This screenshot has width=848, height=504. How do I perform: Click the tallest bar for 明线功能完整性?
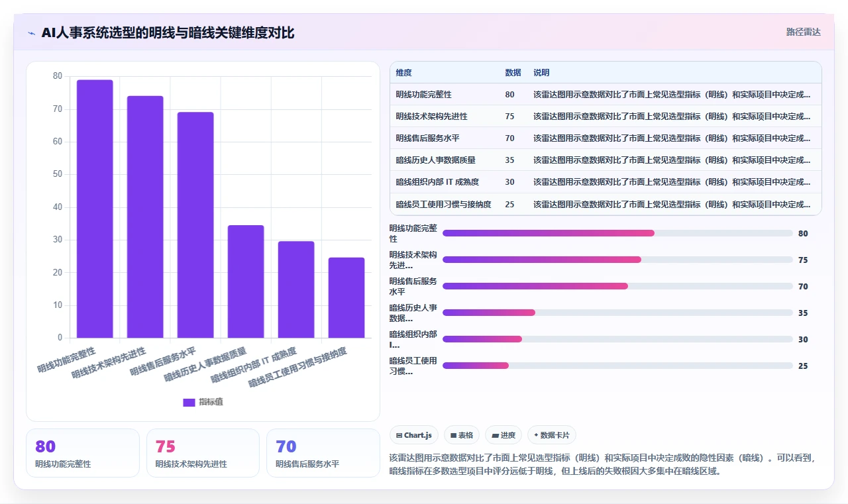pos(95,209)
